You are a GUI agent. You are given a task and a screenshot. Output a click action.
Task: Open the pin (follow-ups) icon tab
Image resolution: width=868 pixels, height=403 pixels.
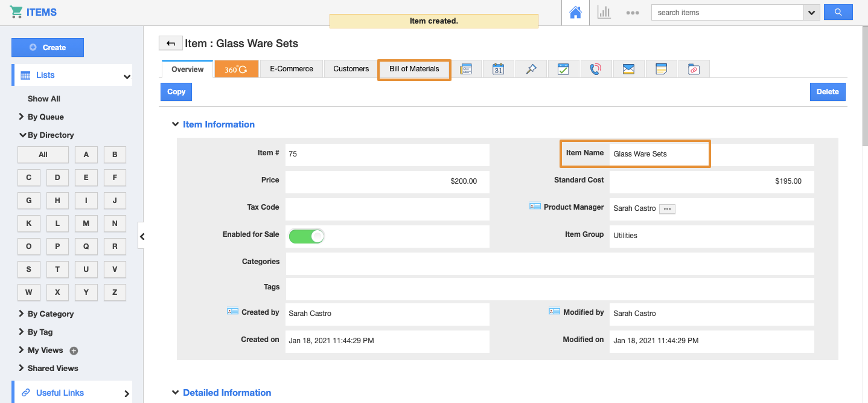point(531,69)
